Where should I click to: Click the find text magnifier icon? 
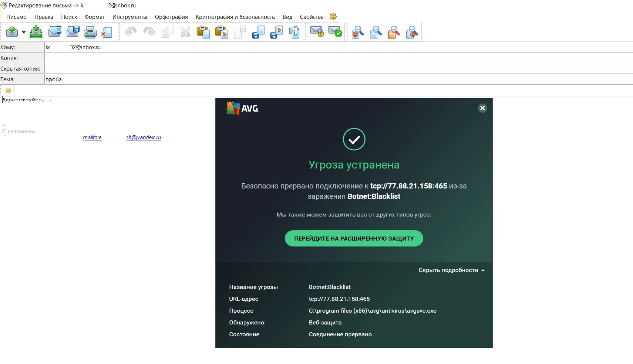point(376,32)
